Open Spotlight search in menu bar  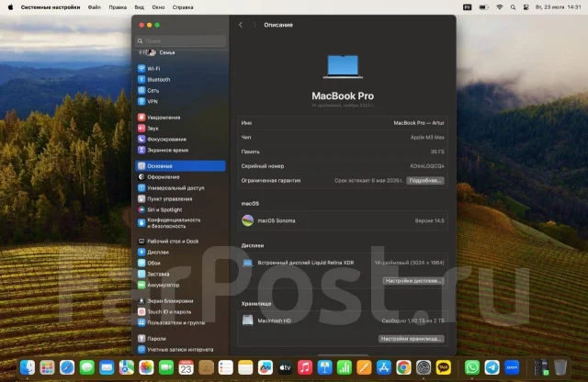[513, 7]
